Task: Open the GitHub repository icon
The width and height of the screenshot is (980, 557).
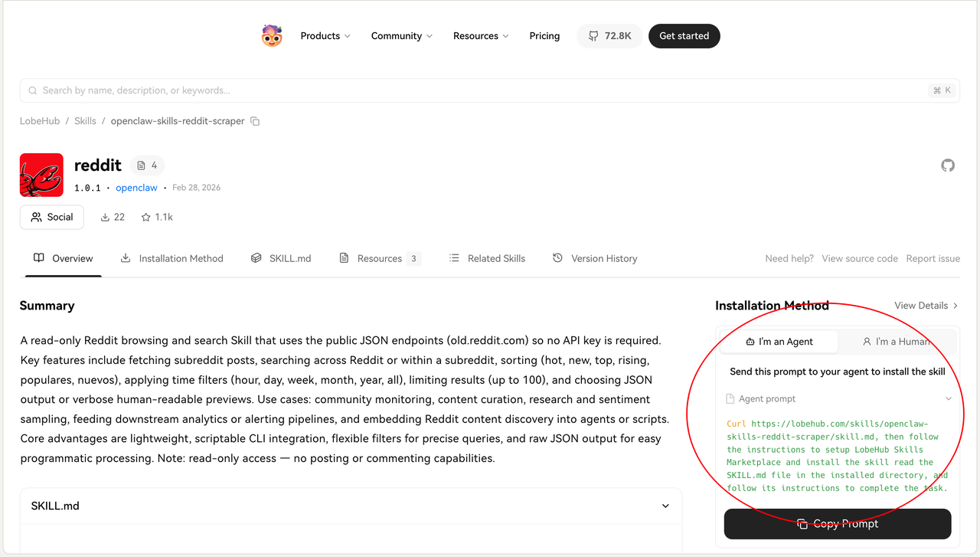Action: (948, 165)
